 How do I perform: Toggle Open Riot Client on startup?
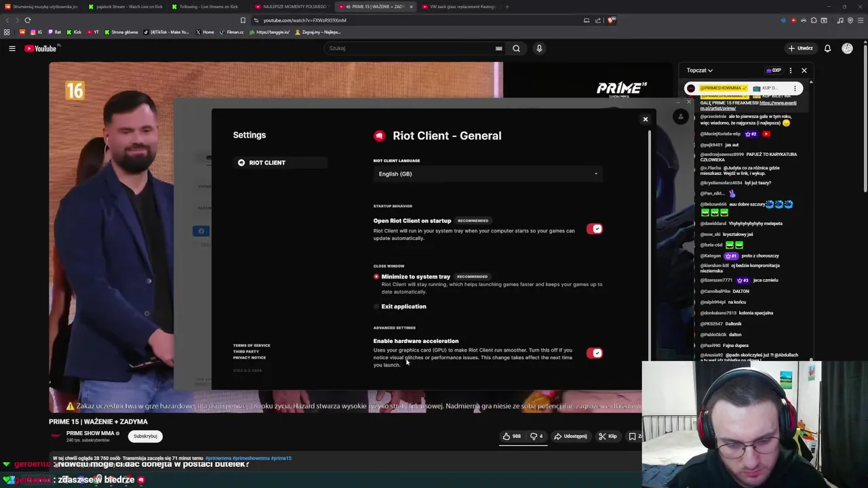point(595,229)
